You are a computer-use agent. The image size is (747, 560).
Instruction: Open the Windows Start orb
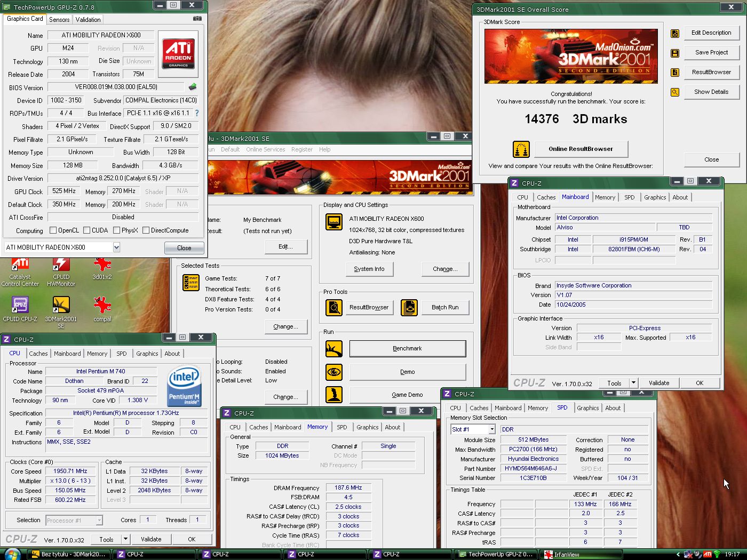tap(12, 554)
